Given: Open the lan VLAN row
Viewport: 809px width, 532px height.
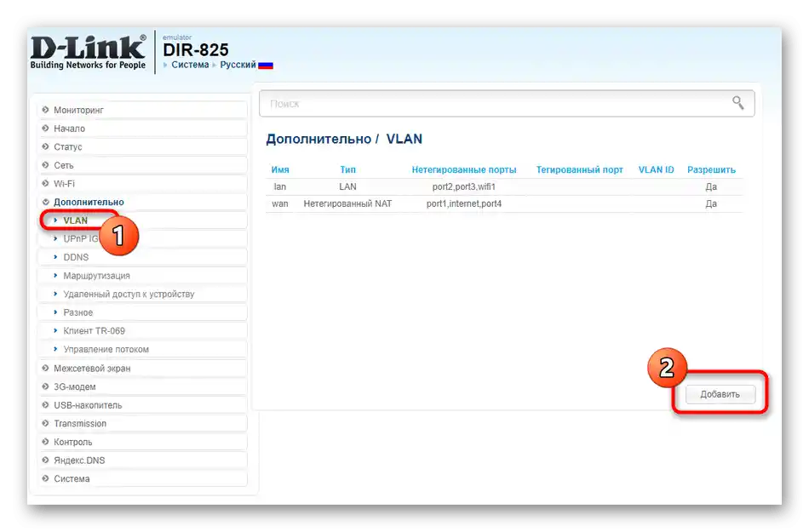Looking at the screenshot, I should 505,186.
